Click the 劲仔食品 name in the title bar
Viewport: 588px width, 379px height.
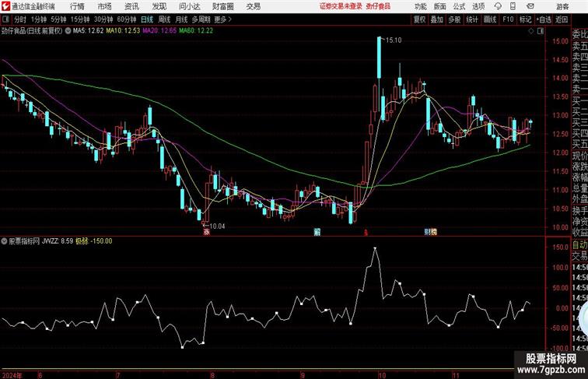(378, 6)
